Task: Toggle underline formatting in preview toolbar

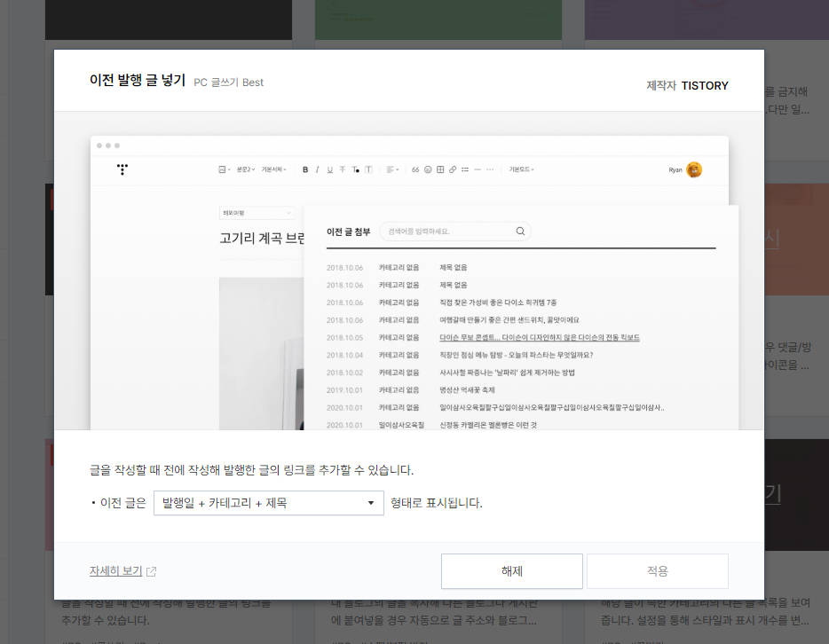Action: pyautogui.click(x=330, y=169)
